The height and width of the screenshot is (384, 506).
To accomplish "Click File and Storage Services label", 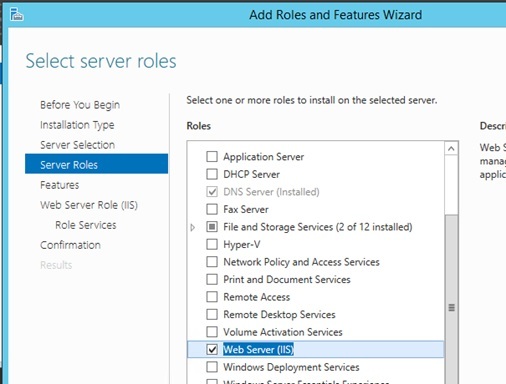I will (318, 227).
